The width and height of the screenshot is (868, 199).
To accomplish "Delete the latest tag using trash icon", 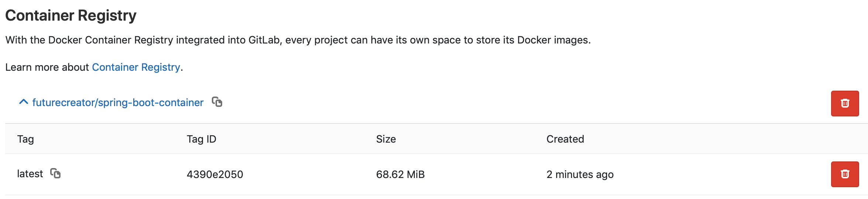I will point(845,174).
